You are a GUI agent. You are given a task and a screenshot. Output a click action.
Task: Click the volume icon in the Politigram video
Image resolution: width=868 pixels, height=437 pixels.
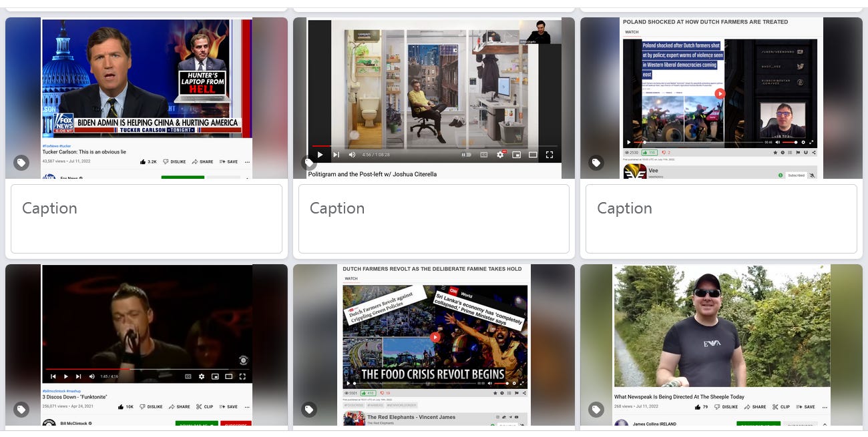click(352, 155)
